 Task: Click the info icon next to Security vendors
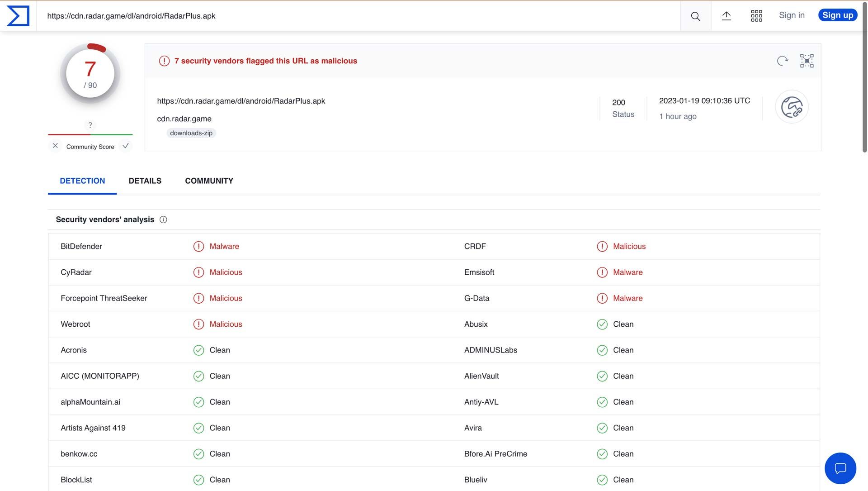[163, 219]
